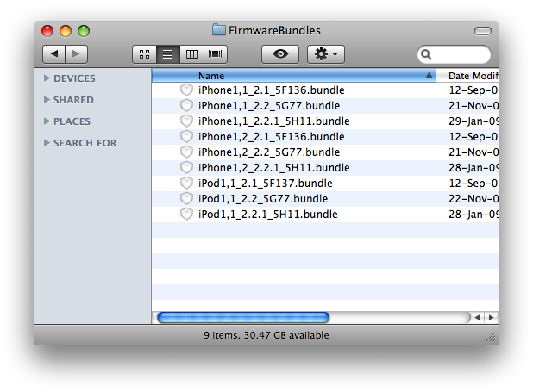This screenshot has height=392, width=533.
Task: Select file name iPhone1,2_2.1_5F136.bundle
Action: click(x=272, y=137)
